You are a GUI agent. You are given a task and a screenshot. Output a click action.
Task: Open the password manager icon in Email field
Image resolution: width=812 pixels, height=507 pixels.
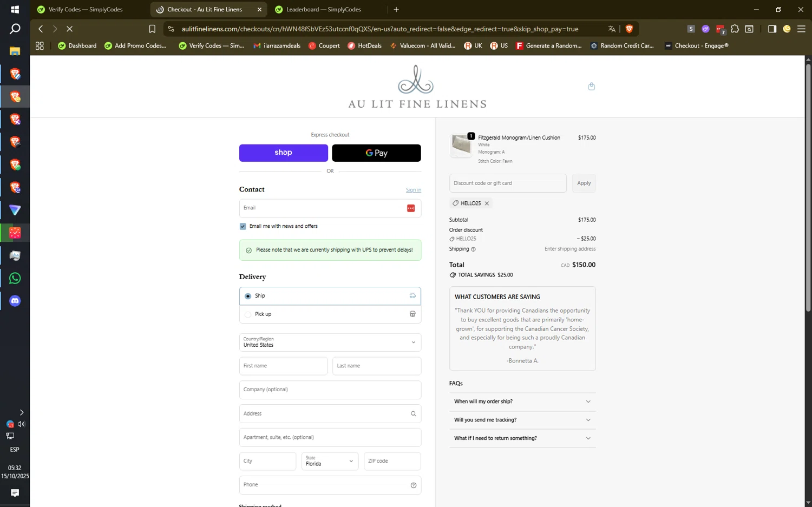411,208
